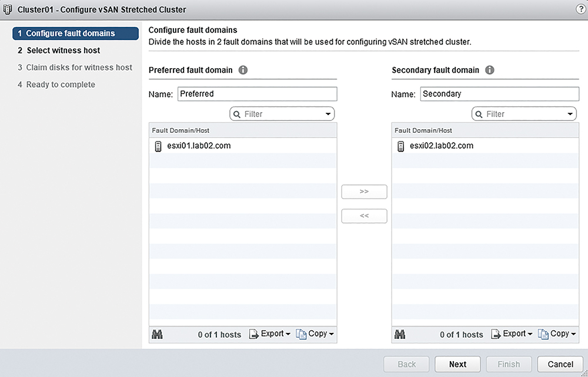Select host esxi01.lab02.com row
588x377 pixels.
(243, 146)
